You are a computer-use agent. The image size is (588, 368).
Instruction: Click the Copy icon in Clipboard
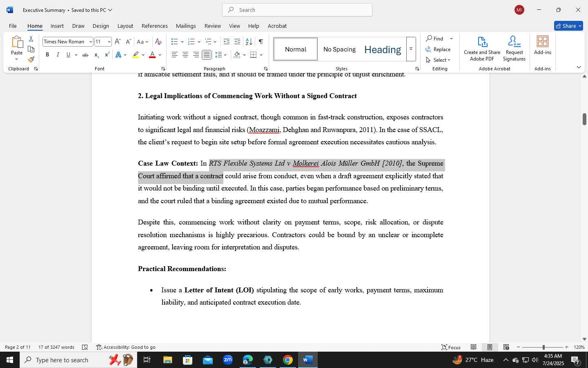tap(31, 49)
